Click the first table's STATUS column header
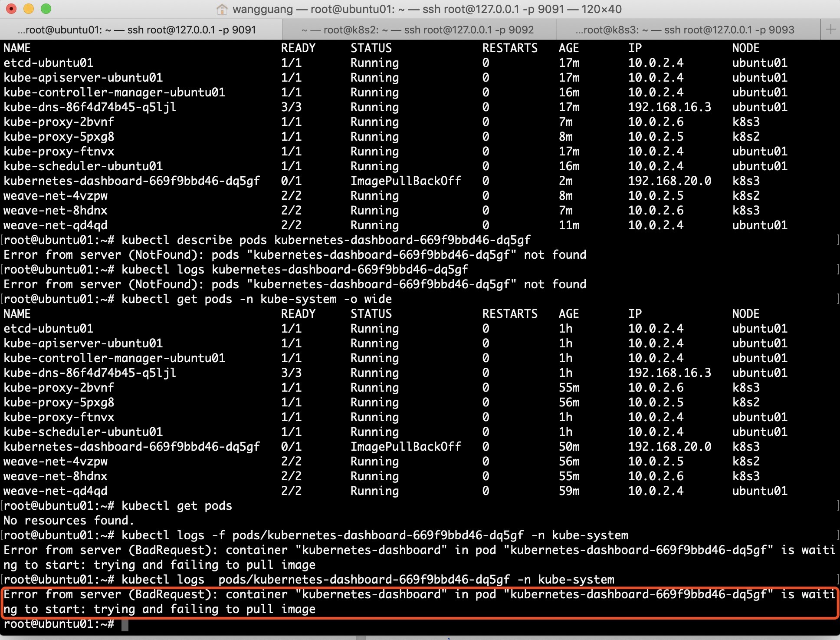 pyautogui.click(x=371, y=48)
